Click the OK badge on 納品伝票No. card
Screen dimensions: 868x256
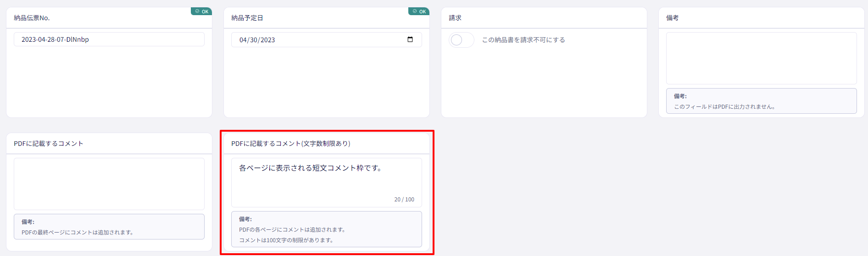pyautogui.click(x=201, y=11)
